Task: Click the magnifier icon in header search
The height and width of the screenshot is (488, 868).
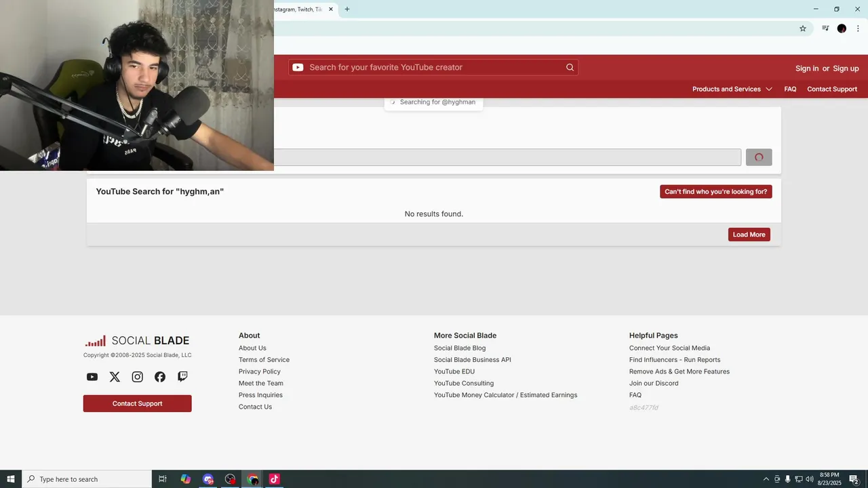Action: click(570, 67)
